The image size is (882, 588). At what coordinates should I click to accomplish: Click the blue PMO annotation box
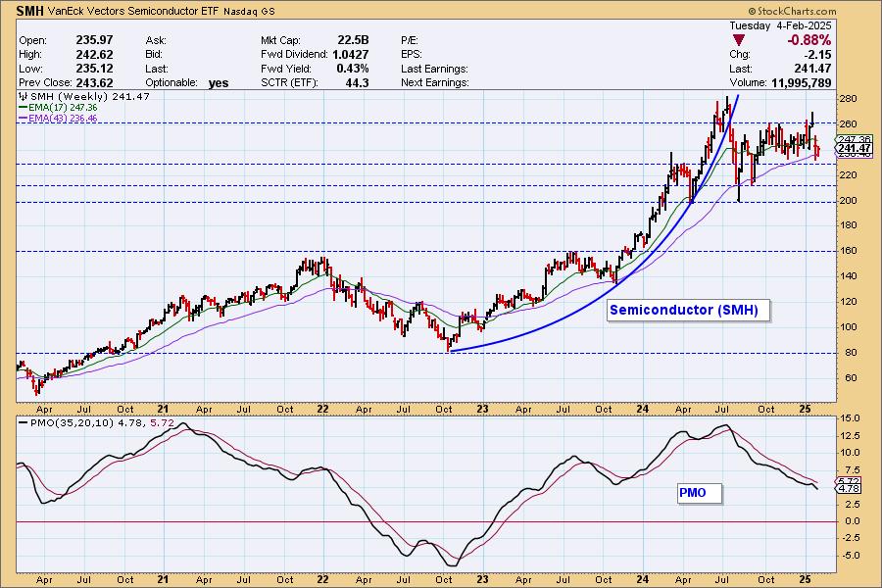pos(699,493)
